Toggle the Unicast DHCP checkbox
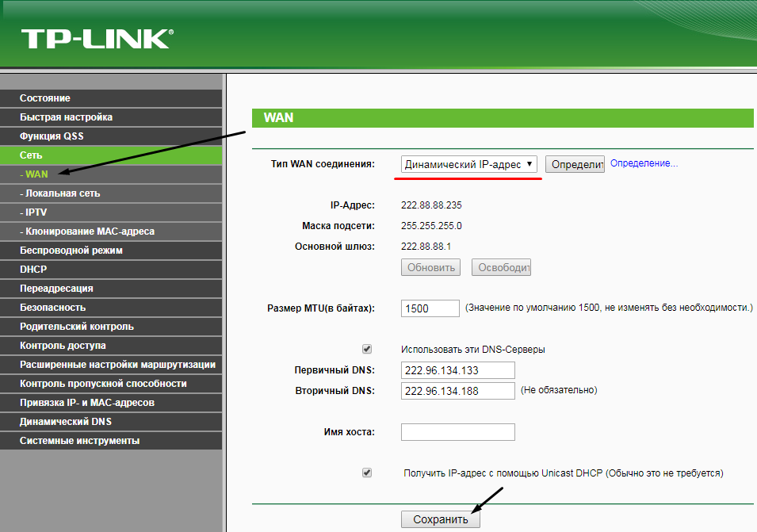Screen dimensions: 757x532 point(367,473)
